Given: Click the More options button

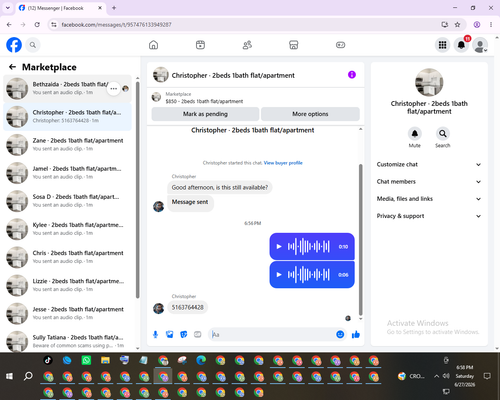Looking at the screenshot, I should (310, 114).
